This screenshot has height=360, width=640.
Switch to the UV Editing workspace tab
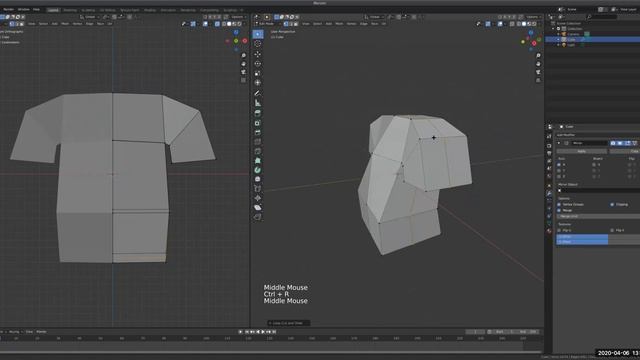tap(108, 10)
